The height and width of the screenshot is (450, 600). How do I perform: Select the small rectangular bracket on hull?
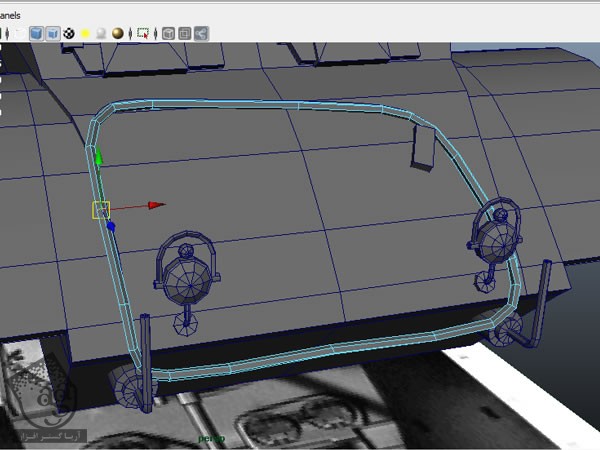coord(424,148)
